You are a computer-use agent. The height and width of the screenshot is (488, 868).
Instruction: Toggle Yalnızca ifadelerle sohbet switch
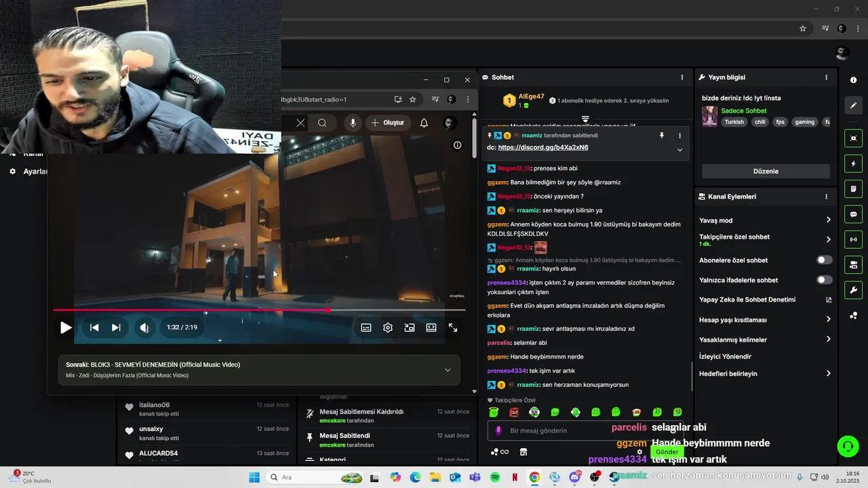(x=824, y=280)
